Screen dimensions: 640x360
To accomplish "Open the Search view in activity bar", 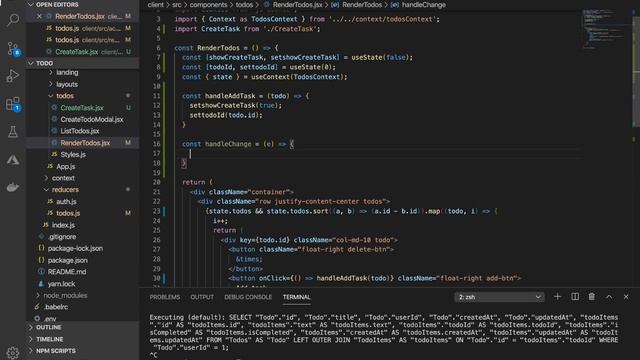I will 13,20.
